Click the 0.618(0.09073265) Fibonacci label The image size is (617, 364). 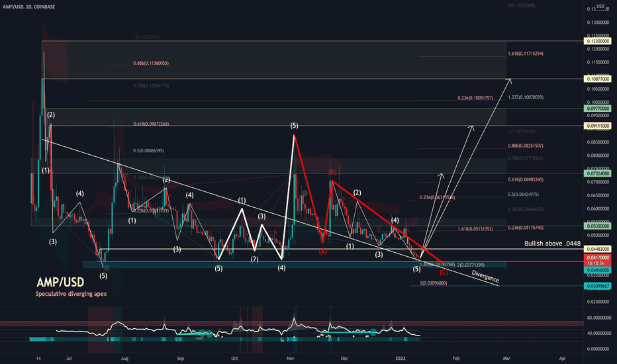coord(151,124)
